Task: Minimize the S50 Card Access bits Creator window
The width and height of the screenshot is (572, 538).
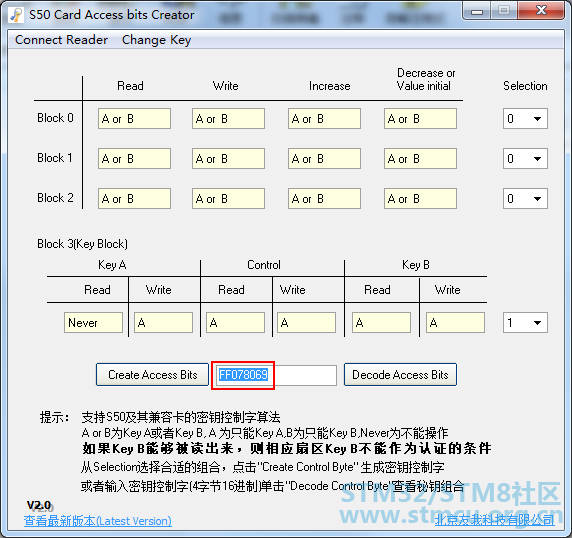Action: click(476, 11)
